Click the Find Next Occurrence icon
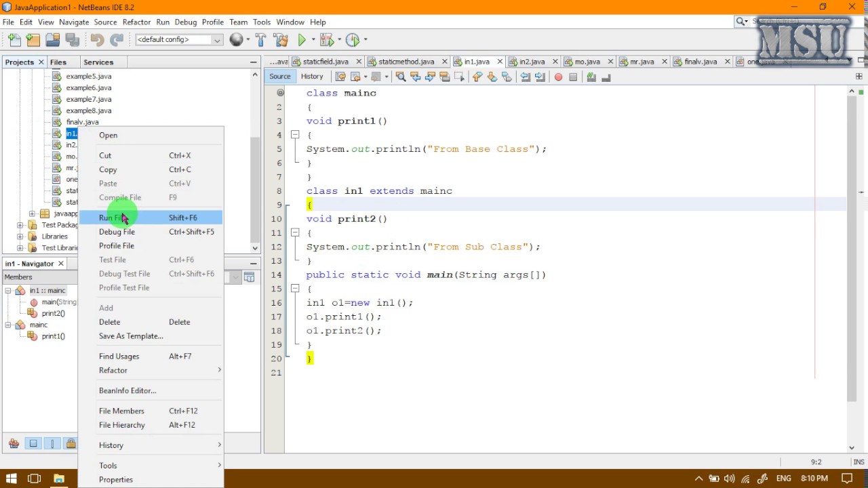 429,77
